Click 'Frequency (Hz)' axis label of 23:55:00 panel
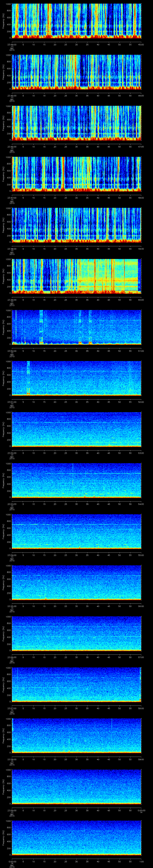The image size is (153, 868). 3,583
